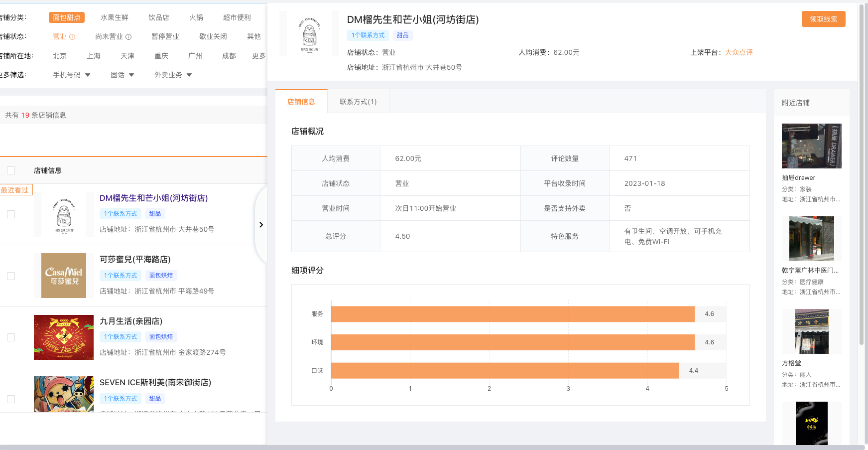Open nearby shop 抽屉drawer thumbnail
868x450 pixels.
pyautogui.click(x=812, y=146)
